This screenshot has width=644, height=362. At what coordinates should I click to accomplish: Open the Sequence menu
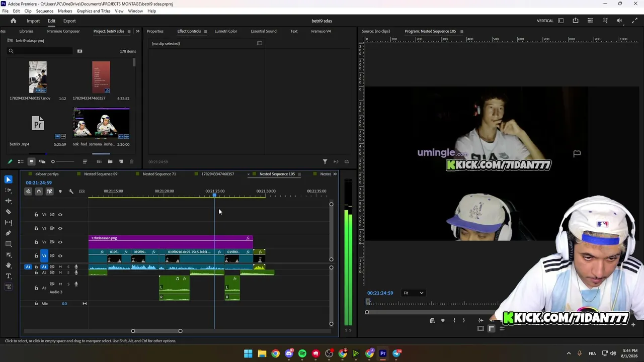click(x=45, y=11)
